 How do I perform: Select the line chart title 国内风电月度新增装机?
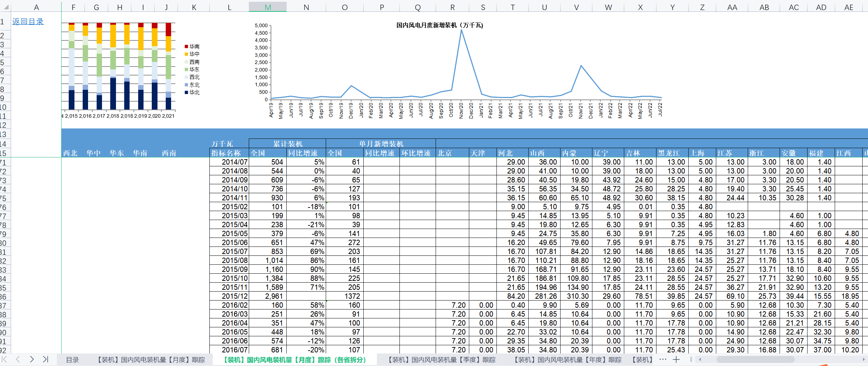(x=440, y=25)
